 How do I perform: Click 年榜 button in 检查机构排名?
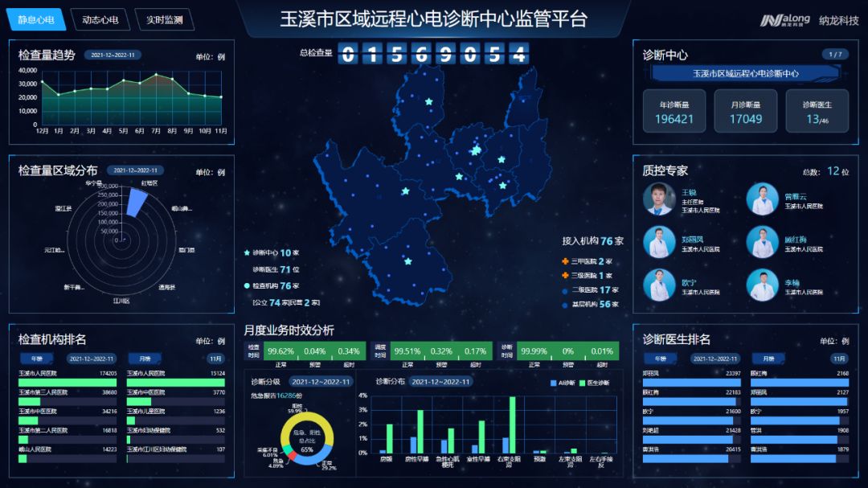[36, 359]
